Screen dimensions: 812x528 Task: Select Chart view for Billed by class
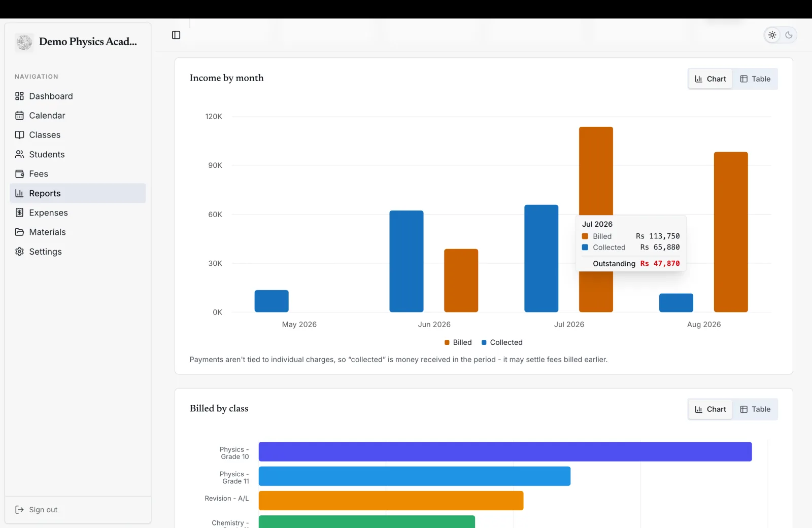click(710, 409)
